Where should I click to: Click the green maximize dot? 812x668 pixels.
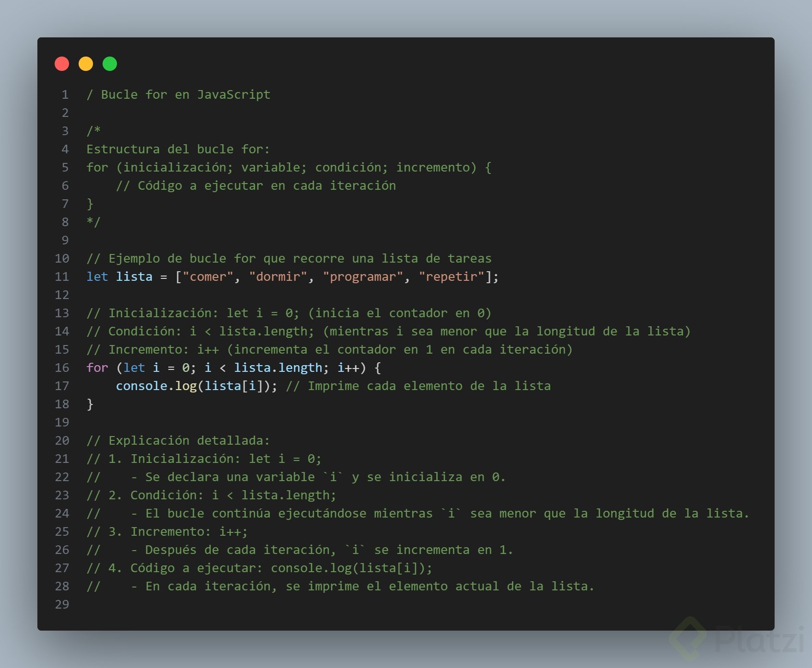(110, 64)
